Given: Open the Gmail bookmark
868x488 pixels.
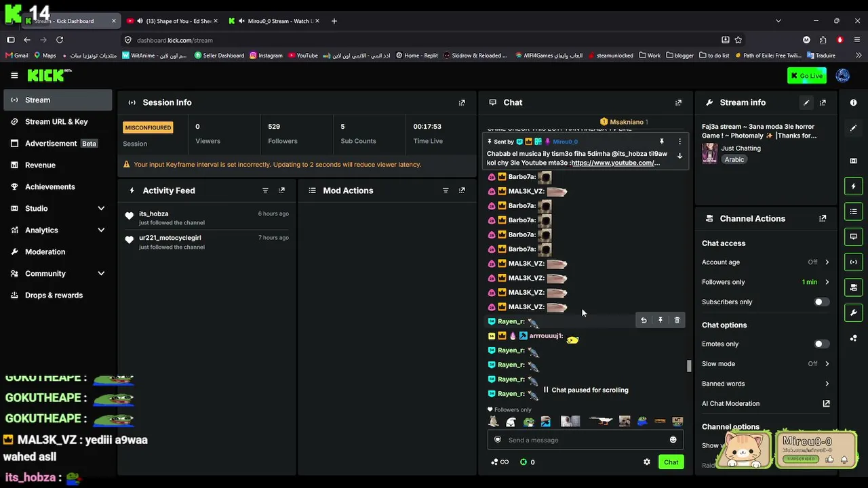Looking at the screenshot, I should click(x=16, y=56).
